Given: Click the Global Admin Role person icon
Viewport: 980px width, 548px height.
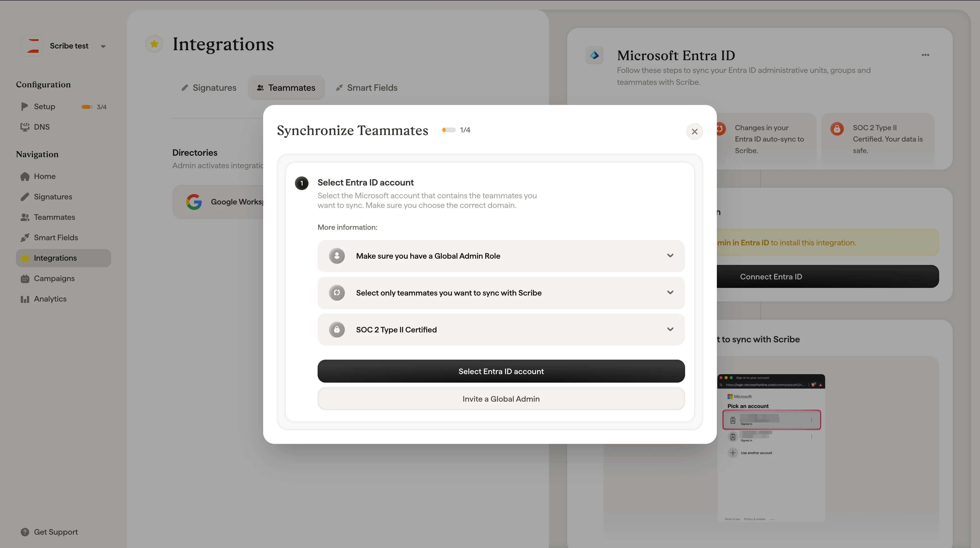Looking at the screenshot, I should tap(337, 256).
